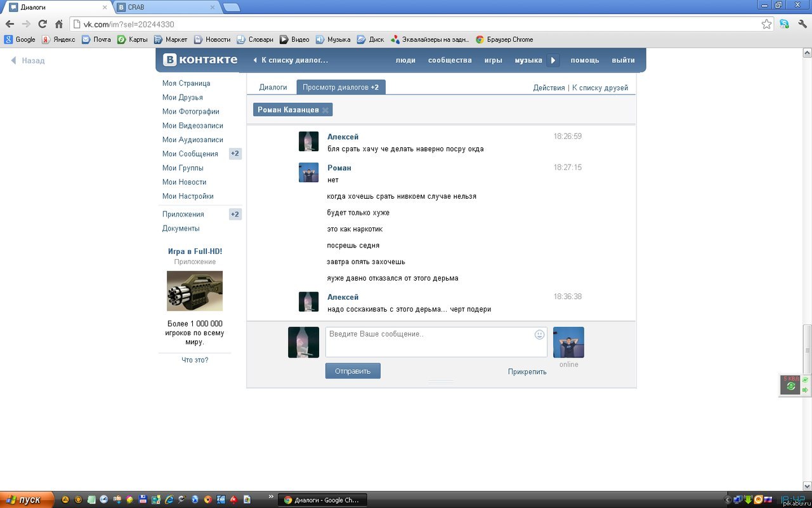812x508 pixels.
Task: Click the floppy disk quick launch icon
Action: [143, 500]
